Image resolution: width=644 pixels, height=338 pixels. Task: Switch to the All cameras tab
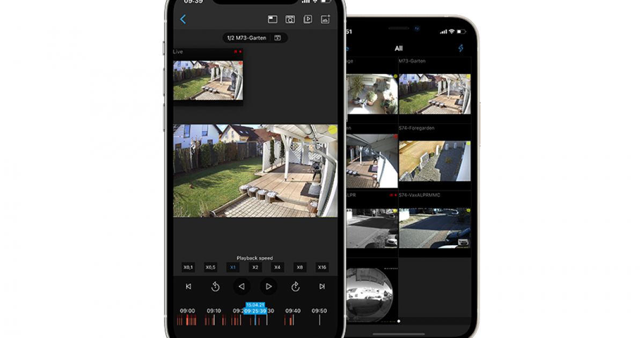pyautogui.click(x=398, y=48)
